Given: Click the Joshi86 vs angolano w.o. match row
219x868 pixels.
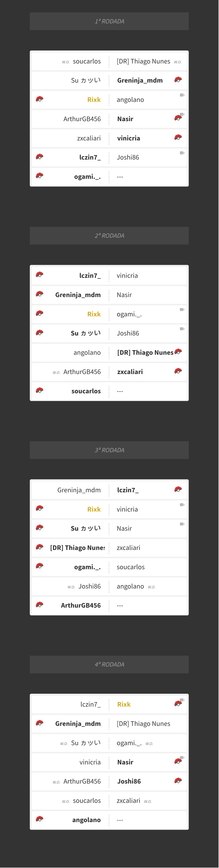Looking at the screenshot, I should (109, 586).
